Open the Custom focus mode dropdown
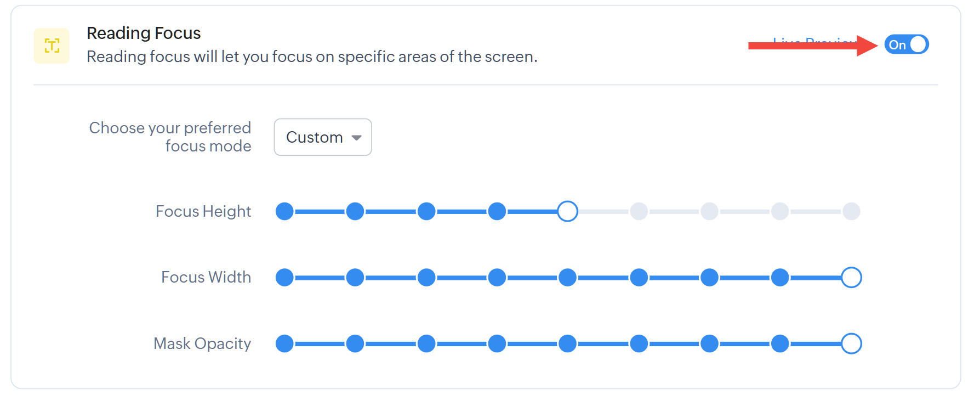 point(322,137)
